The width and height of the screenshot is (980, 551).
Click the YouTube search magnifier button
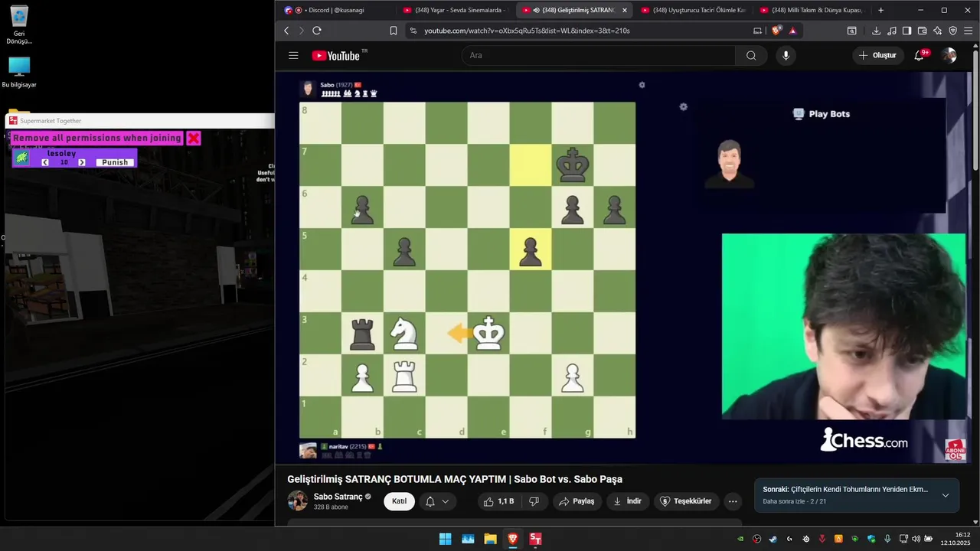click(x=751, y=55)
